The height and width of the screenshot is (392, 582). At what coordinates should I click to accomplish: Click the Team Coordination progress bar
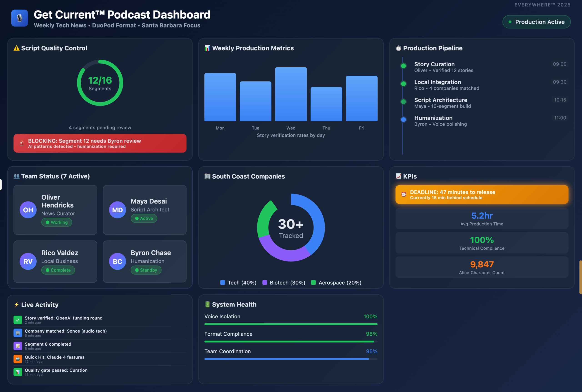point(291,359)
